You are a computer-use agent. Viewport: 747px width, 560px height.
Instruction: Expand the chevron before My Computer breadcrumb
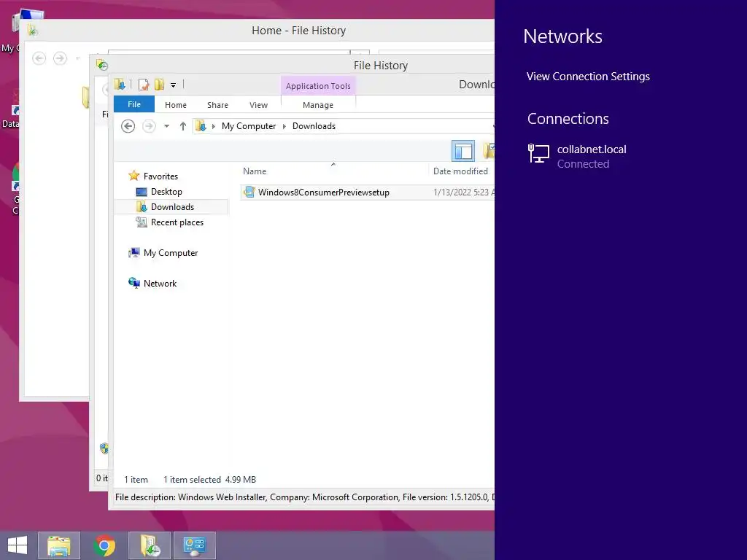tap(214, 126)
